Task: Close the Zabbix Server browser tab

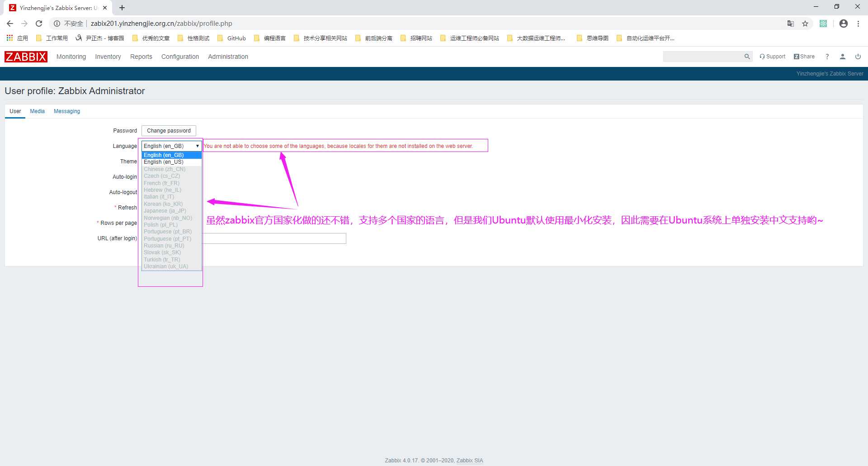Action: 105,8
